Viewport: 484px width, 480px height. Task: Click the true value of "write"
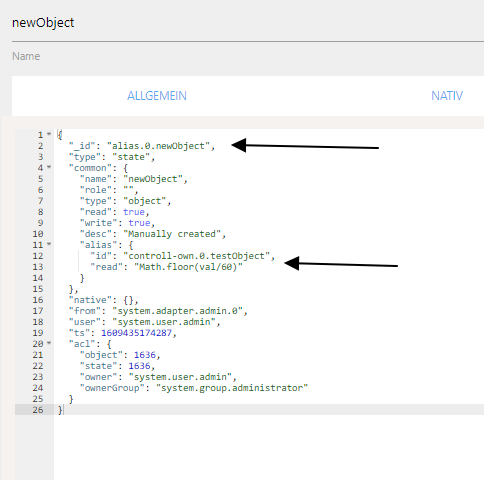pos(139,223)
